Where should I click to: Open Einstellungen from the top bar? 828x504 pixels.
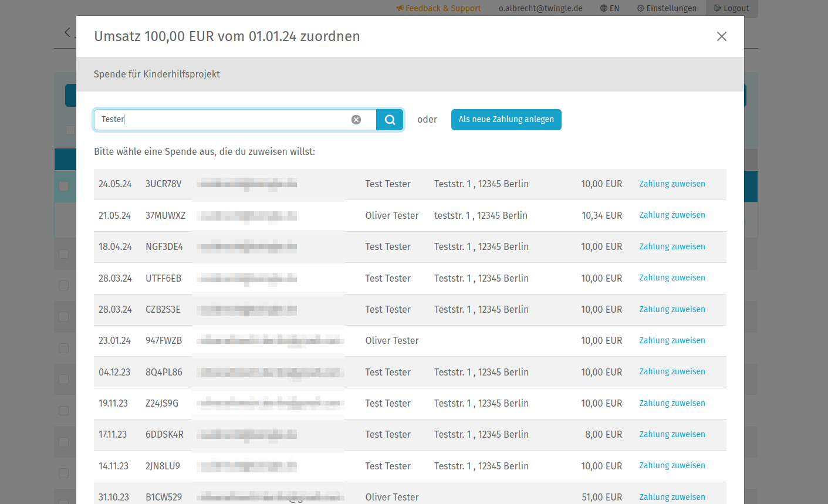[x=667, y=8]
